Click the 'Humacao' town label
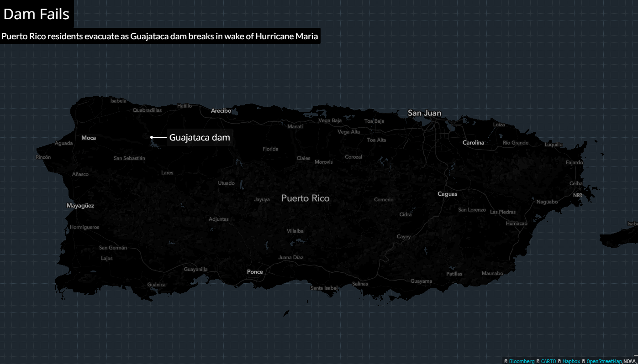638x364 pixels. pyautogui.click(x=517, y=224)
